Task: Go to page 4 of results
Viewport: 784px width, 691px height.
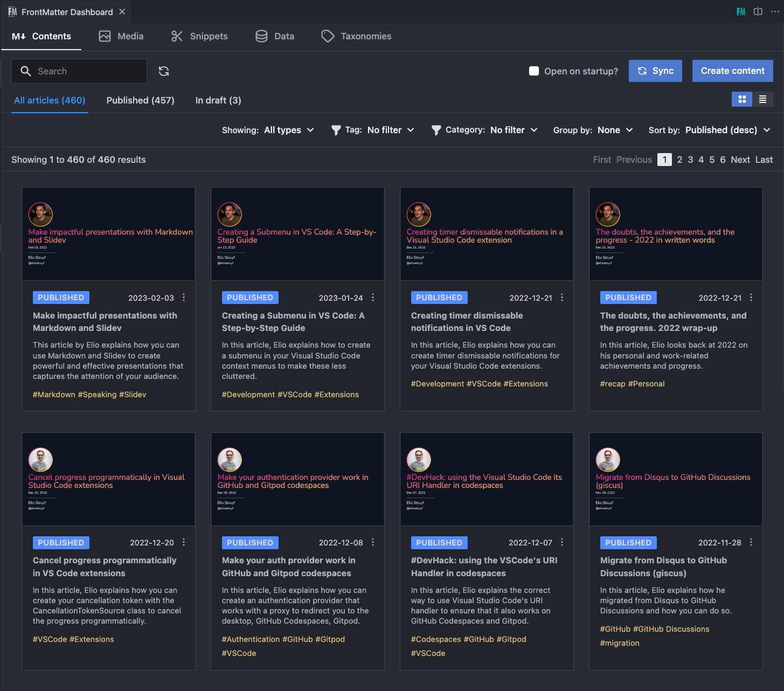Action: tap(701, 160)
